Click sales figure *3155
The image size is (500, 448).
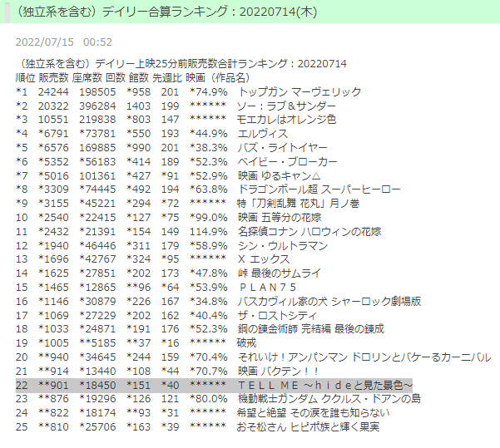point(53,204)
